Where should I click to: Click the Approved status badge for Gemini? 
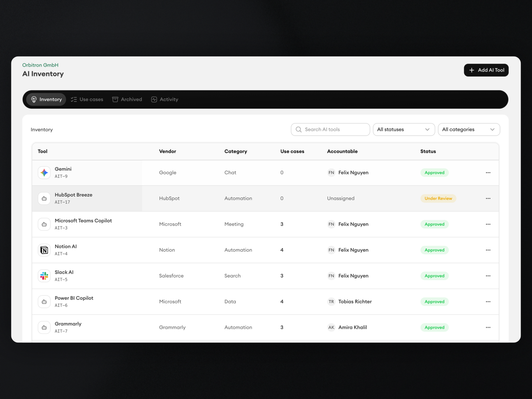coord(434,173)
